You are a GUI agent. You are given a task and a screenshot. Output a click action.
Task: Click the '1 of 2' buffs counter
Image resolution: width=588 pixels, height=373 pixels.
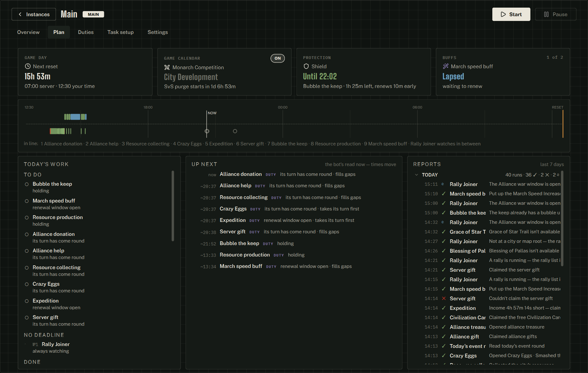555,57
